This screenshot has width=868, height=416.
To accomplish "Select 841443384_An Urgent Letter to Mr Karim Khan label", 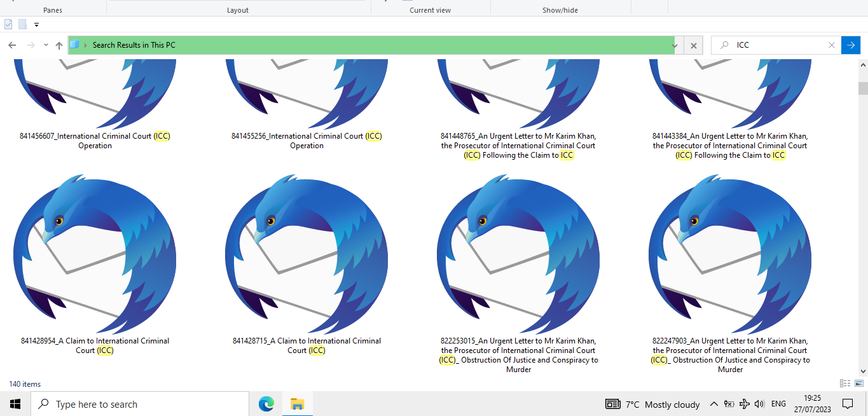I will tap(730, 146).
